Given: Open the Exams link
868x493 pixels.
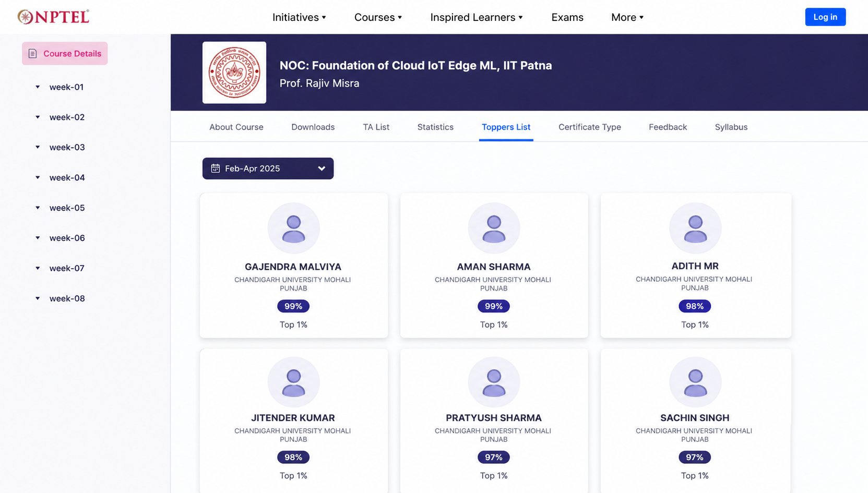Looking at the screenshot, I should (x=567, y=17).
